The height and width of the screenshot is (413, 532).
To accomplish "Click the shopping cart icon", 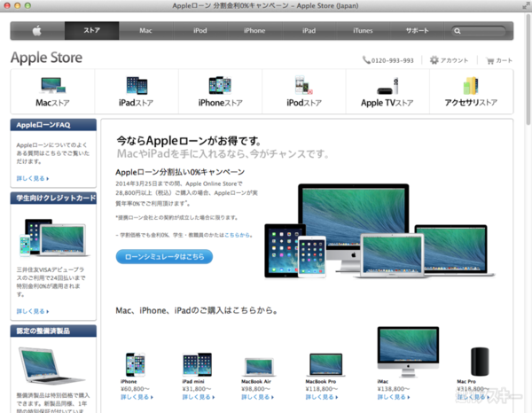I will pyautogui.click(x=490, y=60).
